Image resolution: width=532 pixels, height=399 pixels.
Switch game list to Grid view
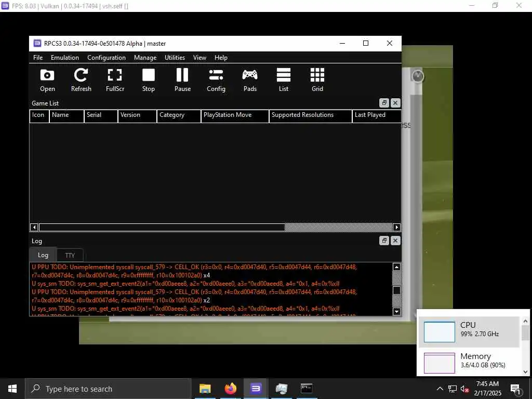pos(317,81)
